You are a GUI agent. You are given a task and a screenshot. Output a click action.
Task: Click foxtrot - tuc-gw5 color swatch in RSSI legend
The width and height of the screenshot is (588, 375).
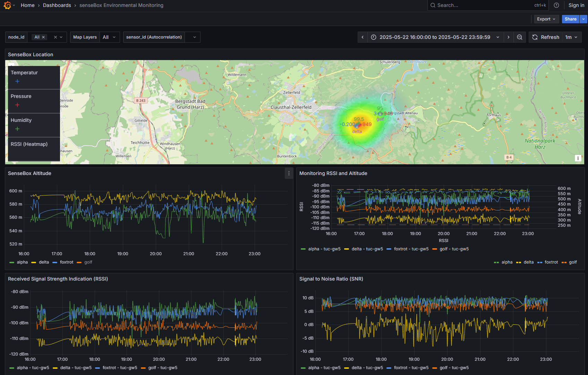point(97,368)
